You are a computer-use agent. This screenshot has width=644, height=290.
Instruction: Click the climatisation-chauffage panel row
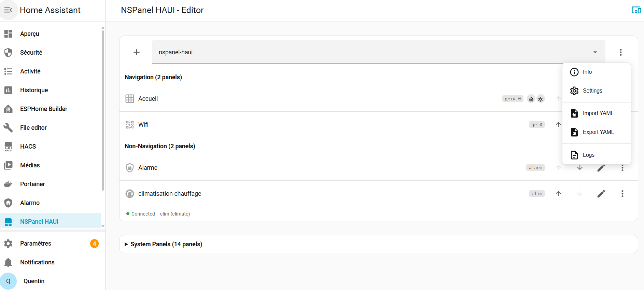click(379, 194)
